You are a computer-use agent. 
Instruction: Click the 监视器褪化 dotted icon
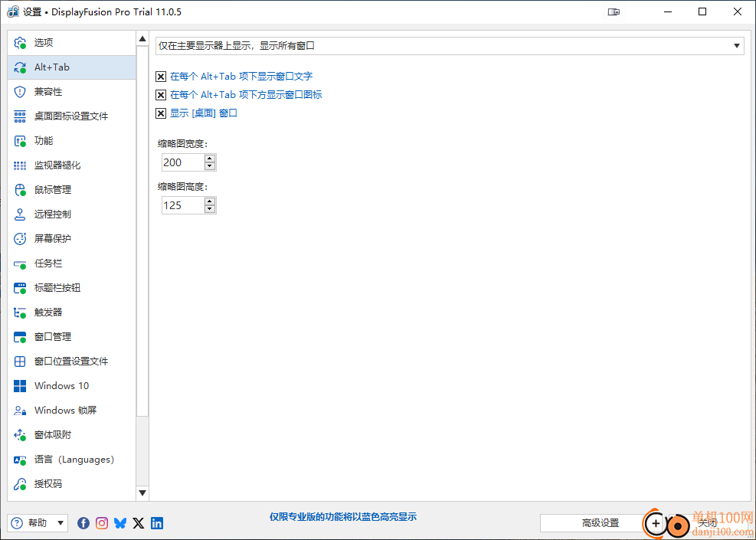pos(20,166)
